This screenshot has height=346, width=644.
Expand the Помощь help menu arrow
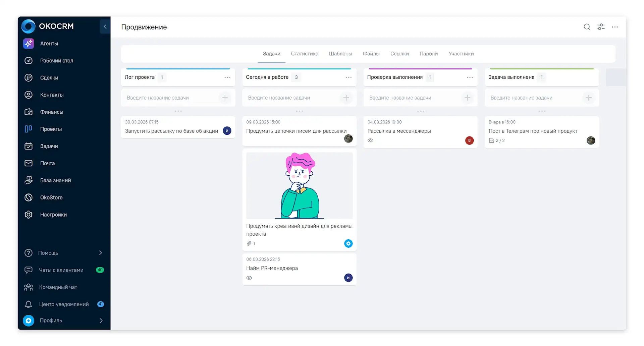click(101, 253)
